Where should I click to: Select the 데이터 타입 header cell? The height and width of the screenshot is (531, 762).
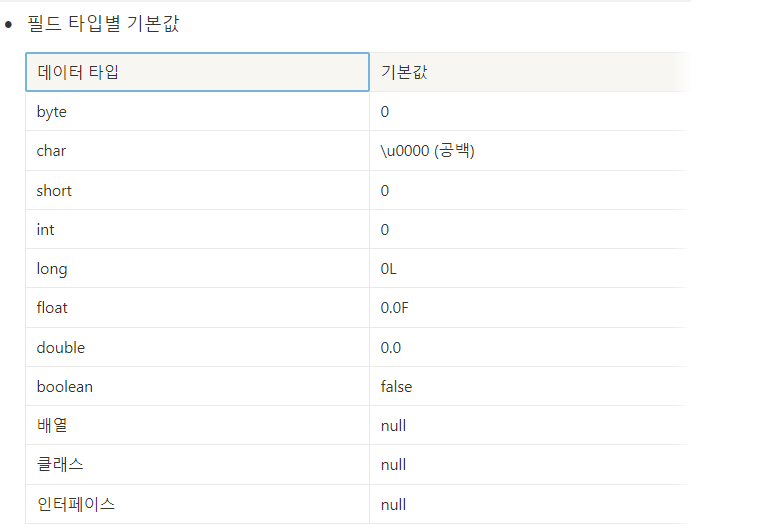click(197, 72)
